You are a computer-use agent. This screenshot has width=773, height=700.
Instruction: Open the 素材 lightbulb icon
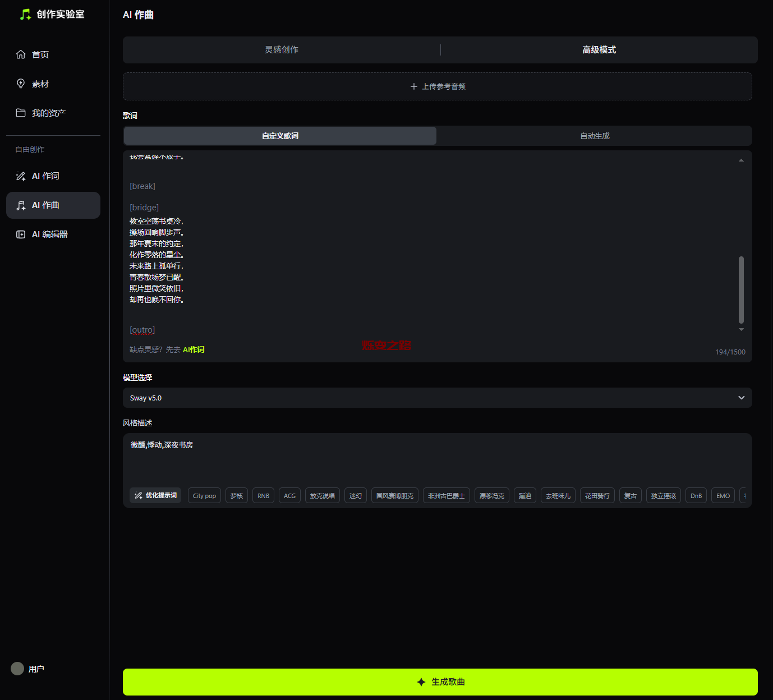(x=21, y=84)
